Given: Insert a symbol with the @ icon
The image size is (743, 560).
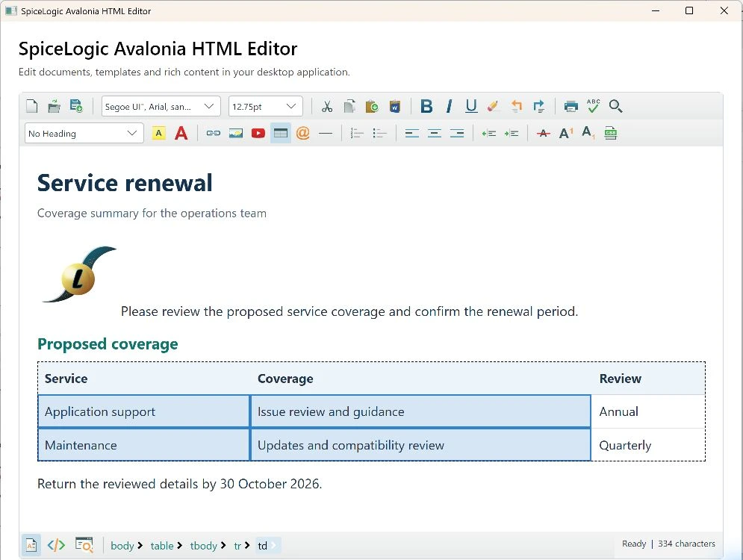Looking at the screenshot, I should [x=302, y=133].
